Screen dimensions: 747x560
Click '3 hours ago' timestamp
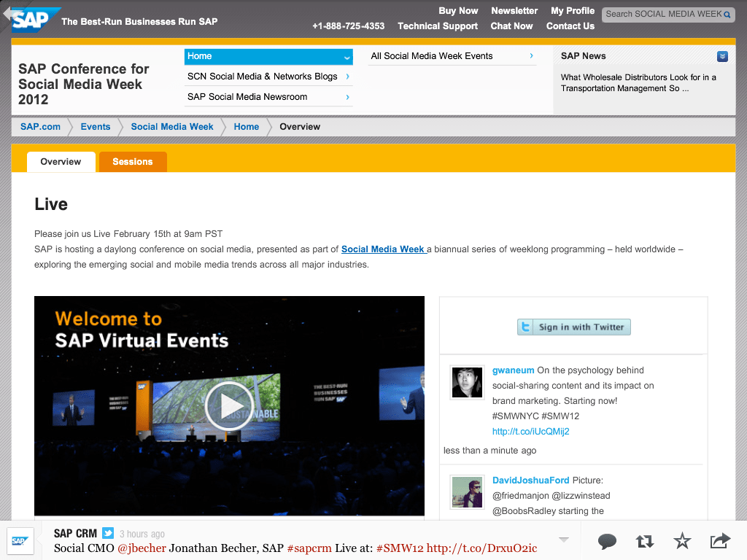[x=142, y=534]
